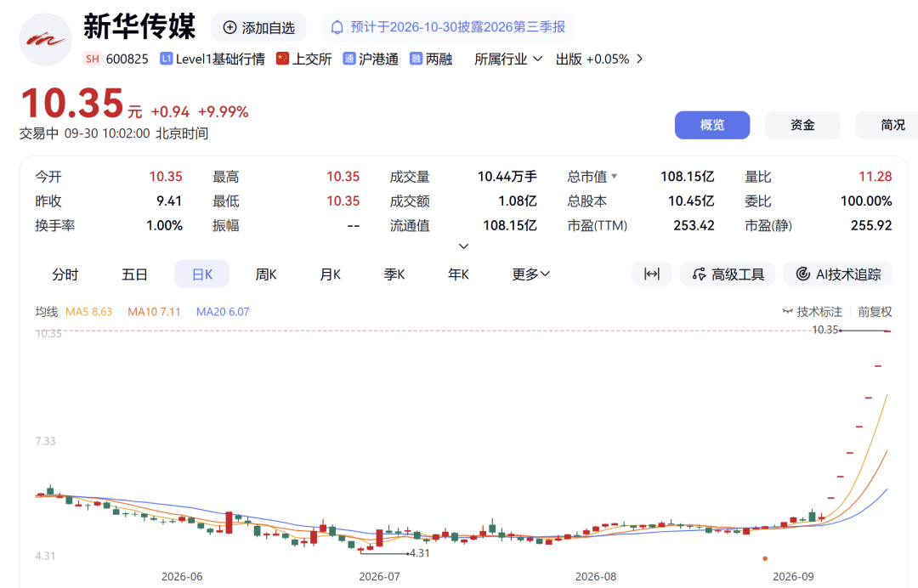Click the MA20 6.07 indicator label

[x=223, y=312]
